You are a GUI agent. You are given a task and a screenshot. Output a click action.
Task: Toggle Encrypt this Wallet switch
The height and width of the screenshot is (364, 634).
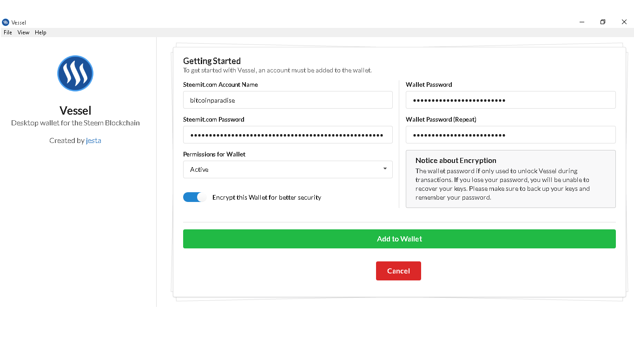pyautogui.click(x=195, y=197)
